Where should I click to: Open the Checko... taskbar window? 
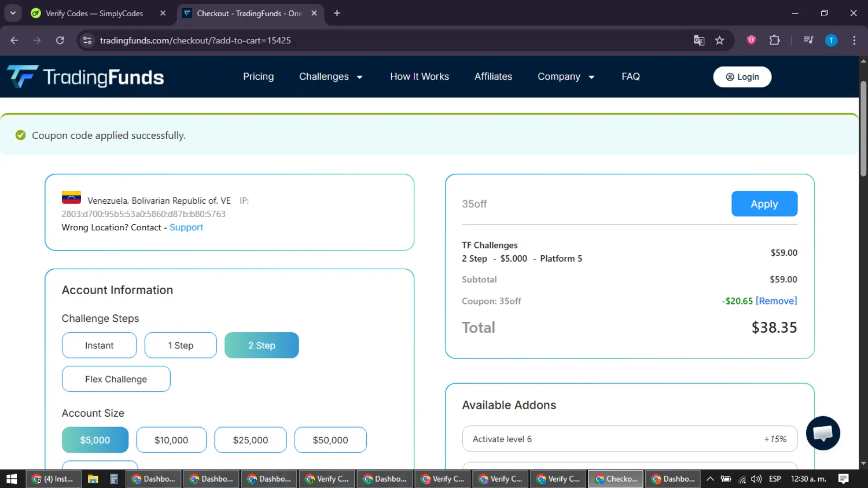tap(616, 479)
